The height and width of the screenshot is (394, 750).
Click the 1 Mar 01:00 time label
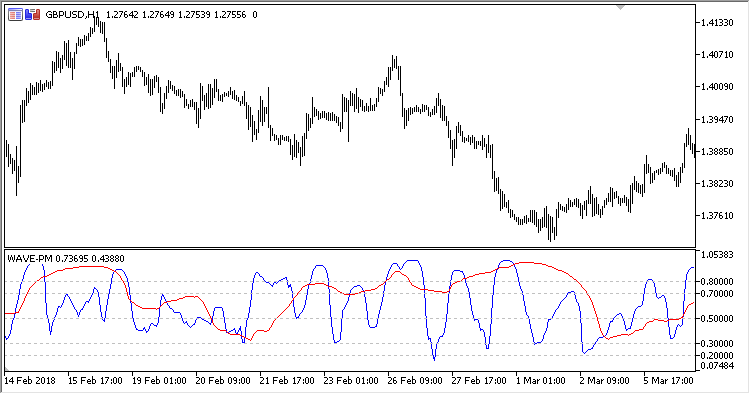540,381
